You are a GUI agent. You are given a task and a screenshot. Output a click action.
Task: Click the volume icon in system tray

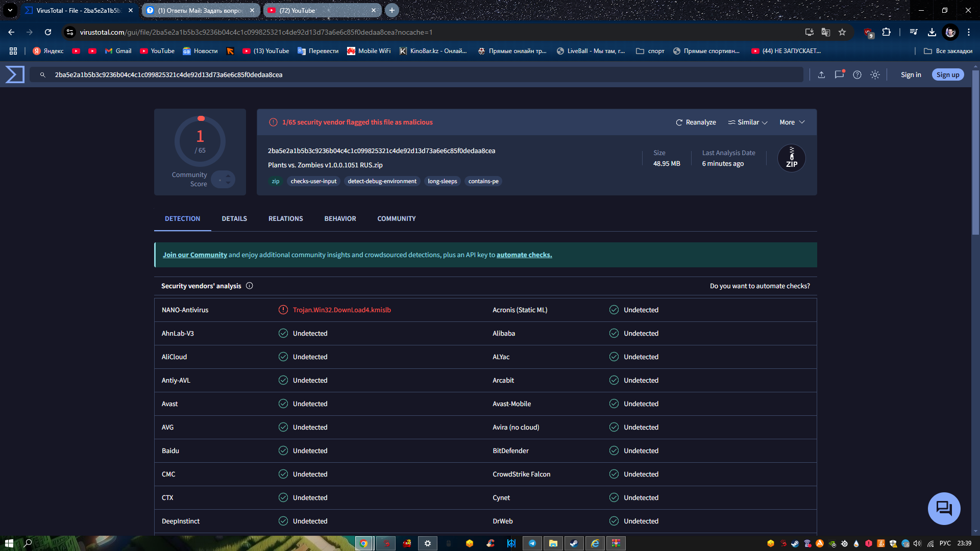point(917,543)
